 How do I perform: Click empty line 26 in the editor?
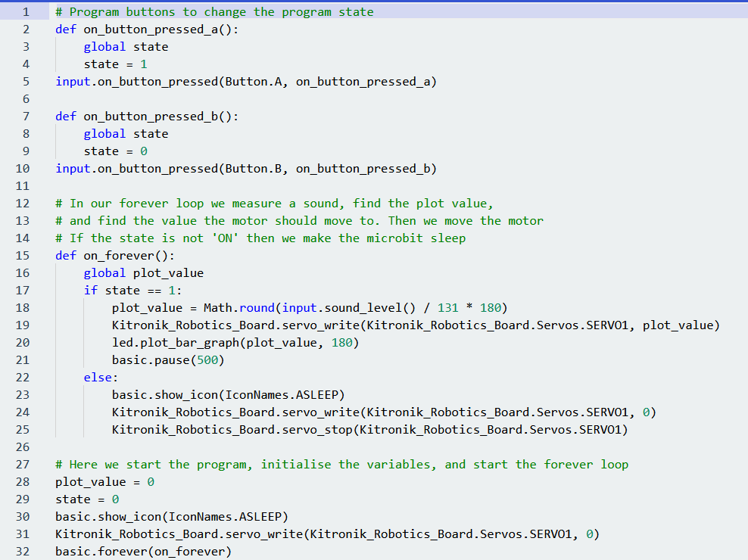click(x=303, y=447)
